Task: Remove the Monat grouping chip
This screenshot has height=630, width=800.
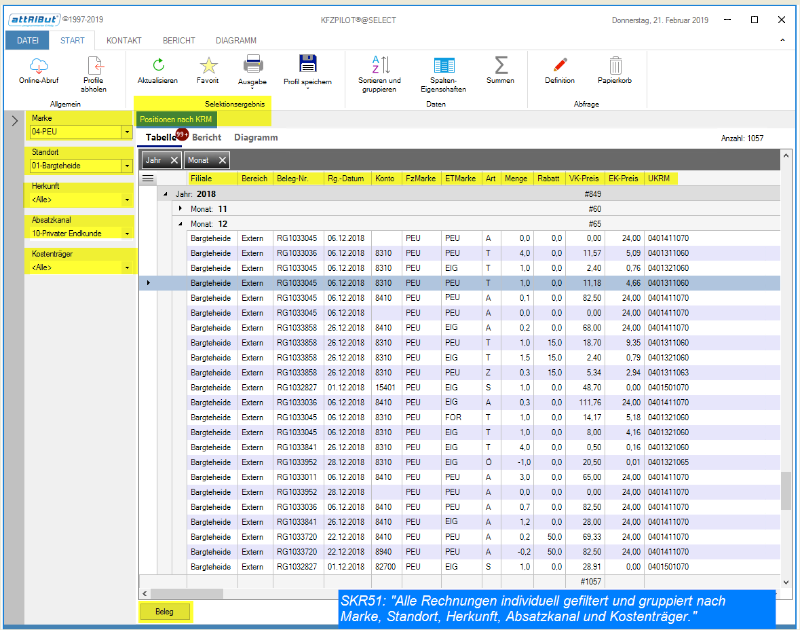Action: 221,160
